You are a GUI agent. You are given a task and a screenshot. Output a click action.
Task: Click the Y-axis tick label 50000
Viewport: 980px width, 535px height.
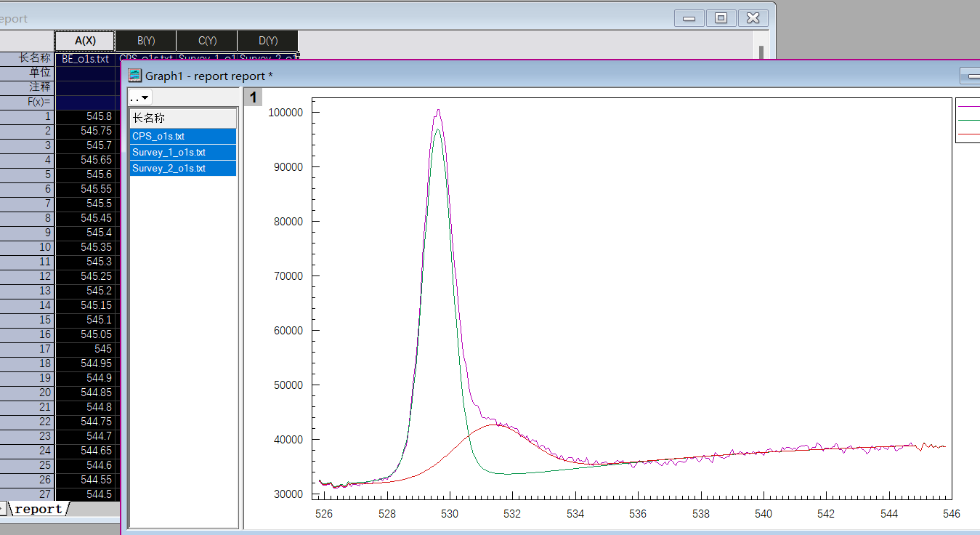[287, 385]
